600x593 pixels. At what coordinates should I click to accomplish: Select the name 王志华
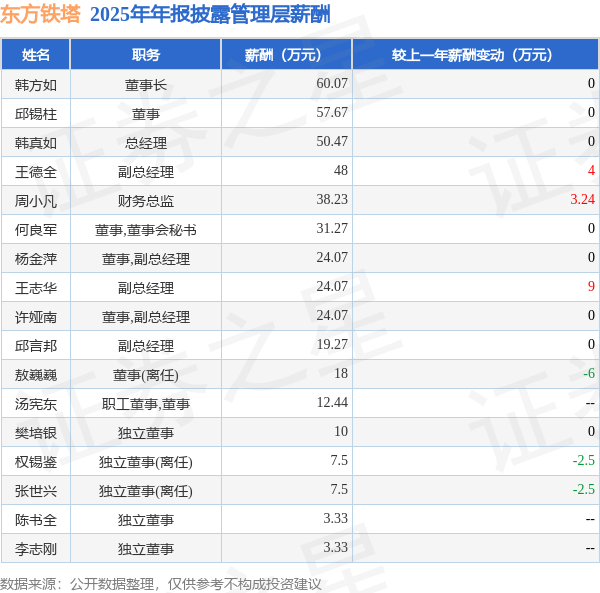pos(36,288)
